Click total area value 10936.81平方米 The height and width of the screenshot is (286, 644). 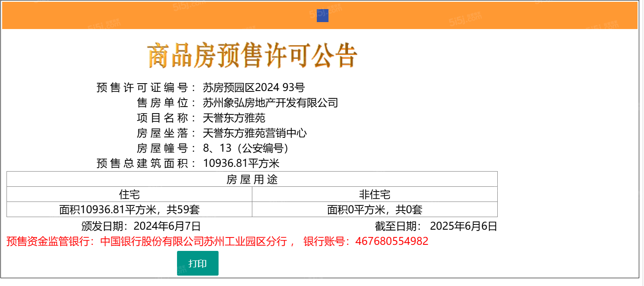(x=241, y=163)
